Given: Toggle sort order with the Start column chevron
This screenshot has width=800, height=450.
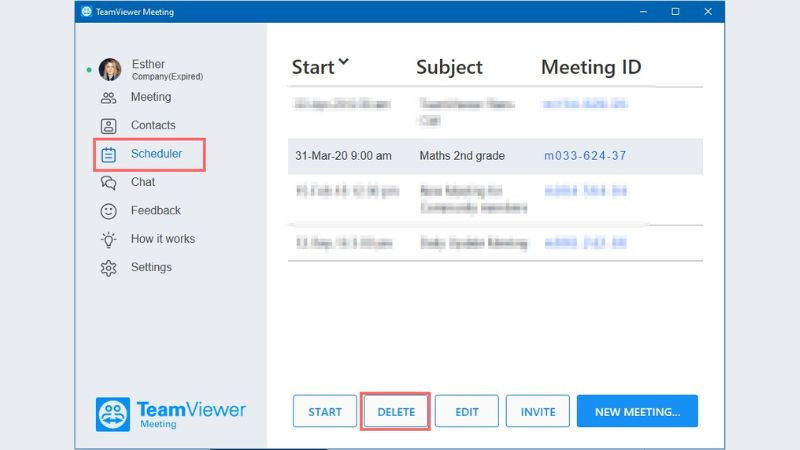Looking at the screenshot, I should (x=344, y=62).
